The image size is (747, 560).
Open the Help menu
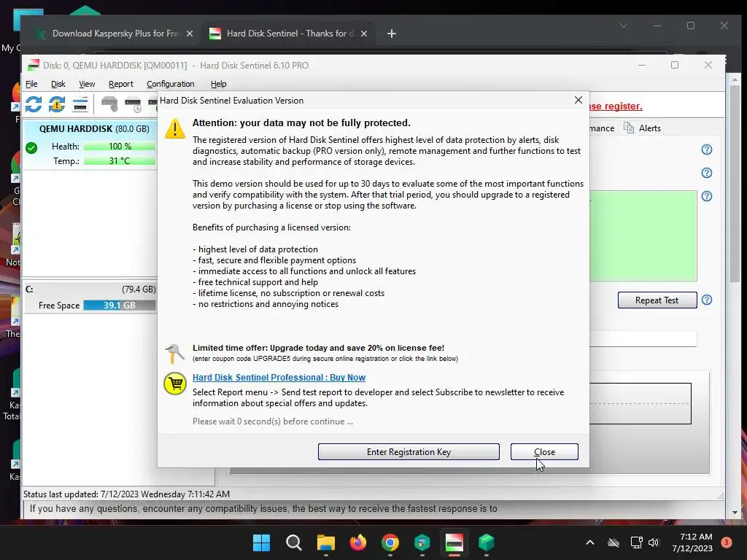click(x=219, y=84)
